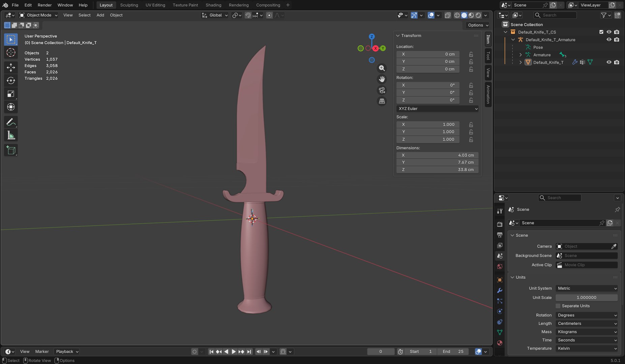Click the current frame number field
The image size is (625, 364).
(x=381, y=352)
